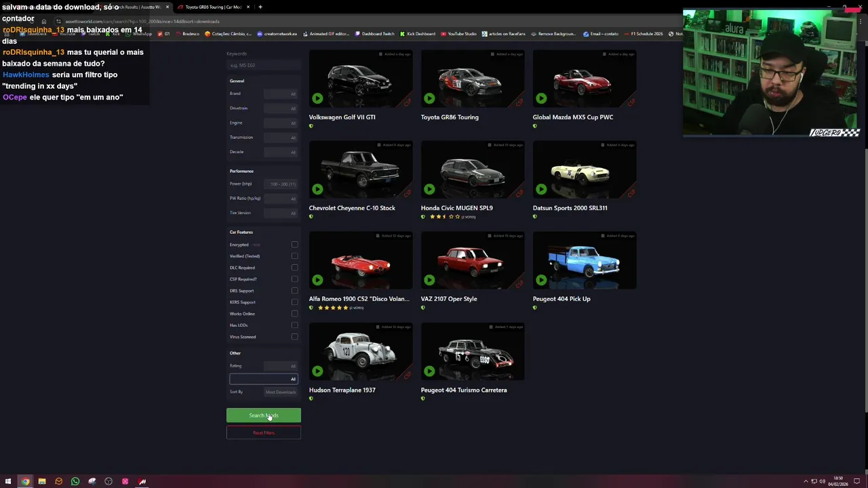The image size is (868, 488).
Task: Open the Datsun Sports 2000 SRL311 title link
Action: (x=570, y=208)
